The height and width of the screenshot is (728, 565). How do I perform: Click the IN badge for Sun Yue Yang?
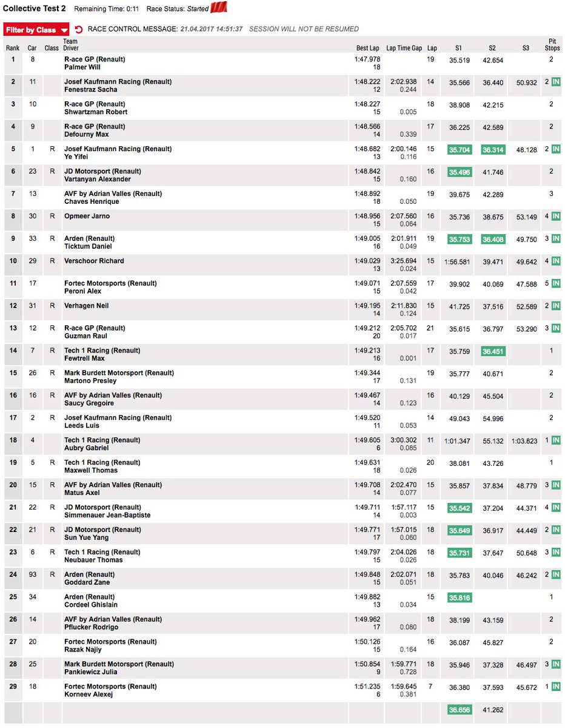[x=556, y=530]
